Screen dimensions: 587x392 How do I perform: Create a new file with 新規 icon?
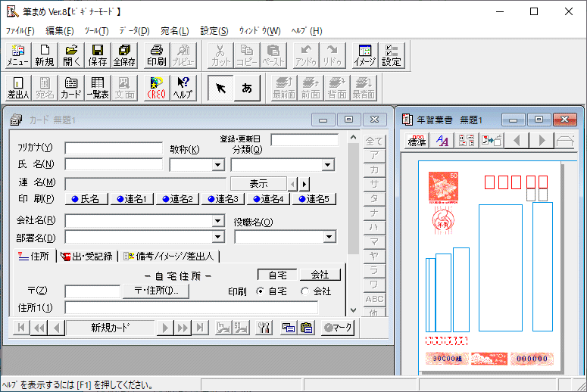click(x=45, y=55)
